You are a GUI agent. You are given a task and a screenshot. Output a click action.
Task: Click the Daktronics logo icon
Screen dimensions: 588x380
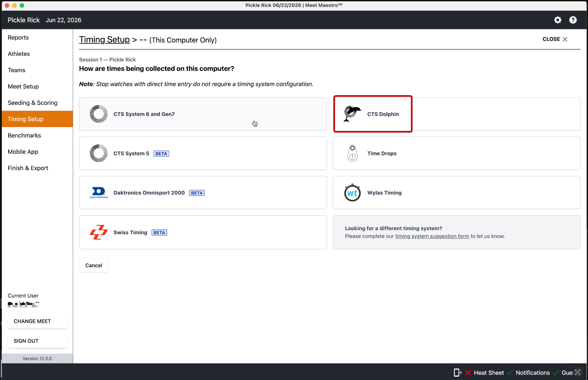point(99,193)
